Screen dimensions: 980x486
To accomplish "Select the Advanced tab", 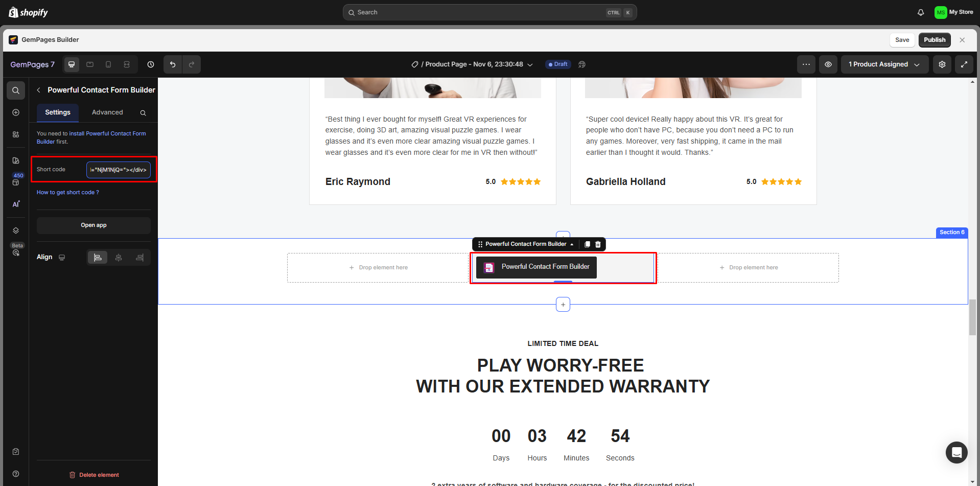I will (x=107, y=112).
